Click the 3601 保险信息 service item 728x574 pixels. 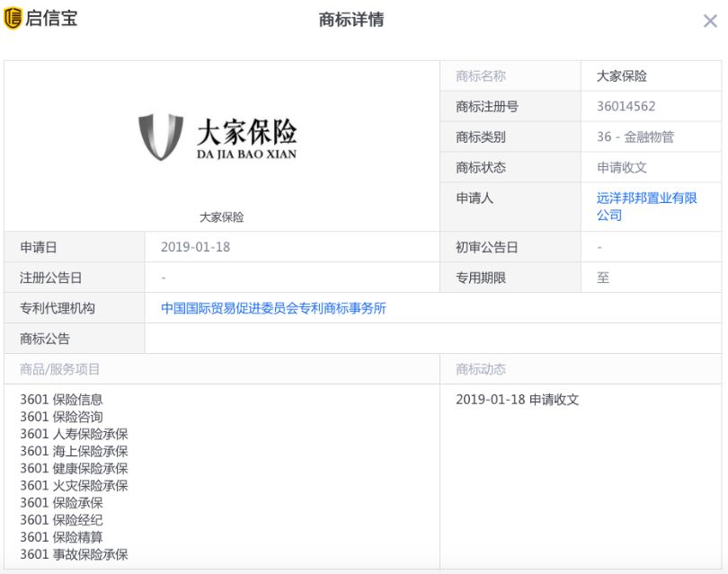click(x=61, y=400)
